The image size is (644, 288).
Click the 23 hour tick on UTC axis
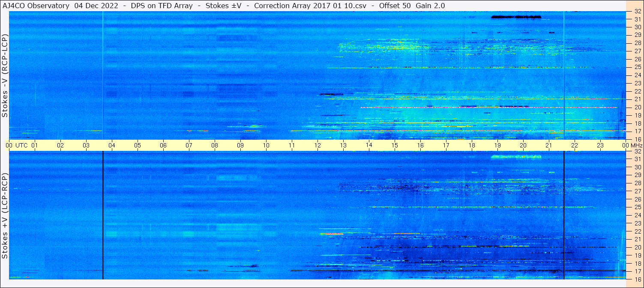coord(600,145)
